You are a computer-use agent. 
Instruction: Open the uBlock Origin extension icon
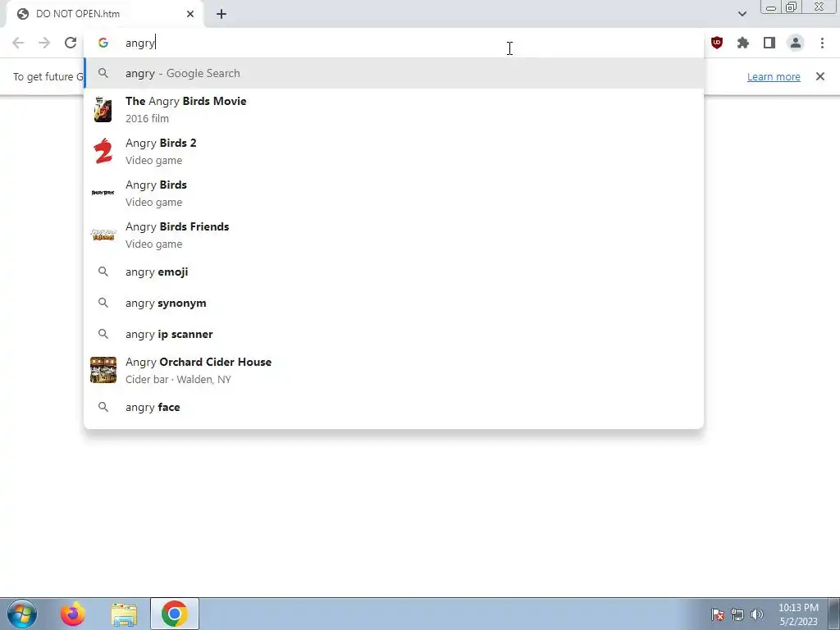pos(717,43)
